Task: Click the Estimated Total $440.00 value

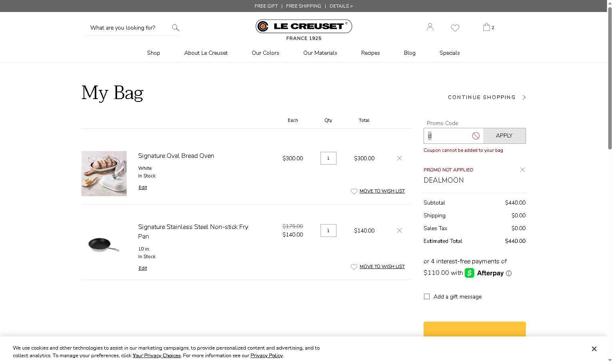Action: (515, 241)
